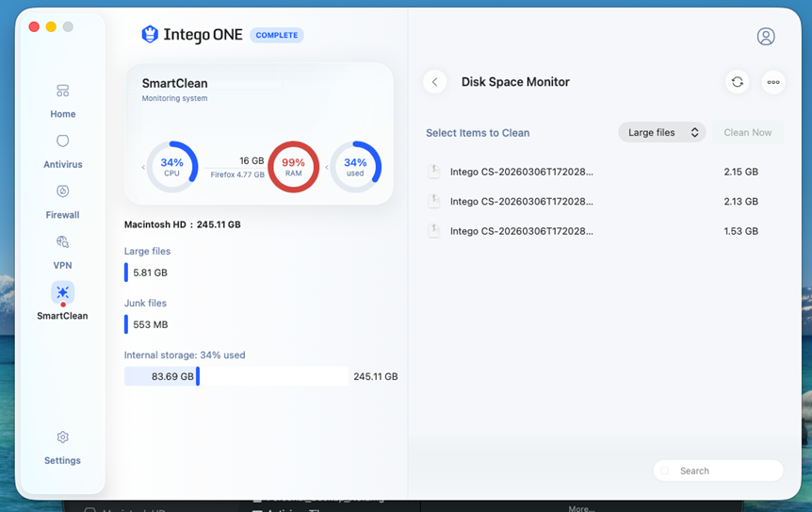Select the Intego CS file name sized 2.13 GB
Screen dimensions: 812x512
[522, 201]
